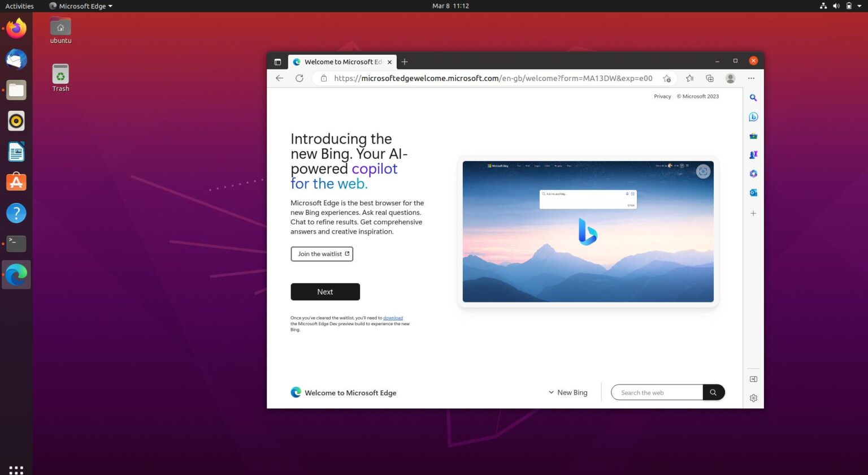This screenshot has width=868, height=475.
Task: Open the Favorites list
Action: click(x=689, y=78)
